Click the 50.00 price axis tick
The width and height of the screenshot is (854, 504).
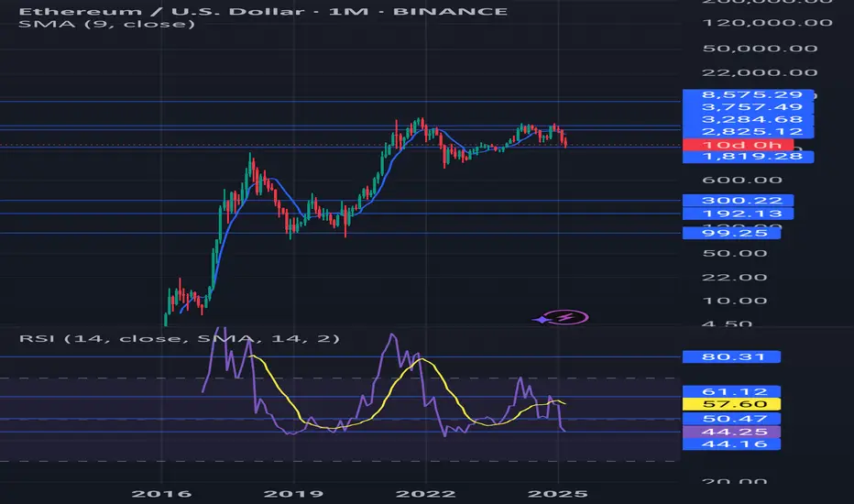(735, 253)
